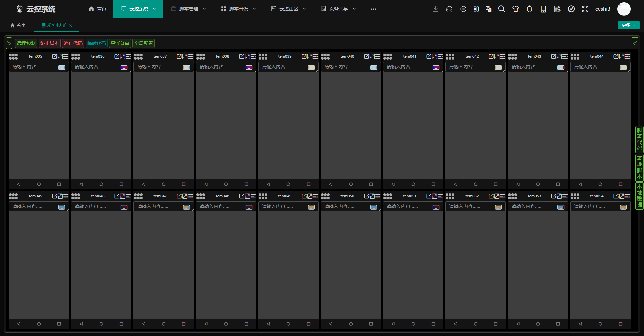Viewport: 644px width, 336px height.
Task: Click the translate language icon
Action: pyautogui.click(x=489, y=9)
